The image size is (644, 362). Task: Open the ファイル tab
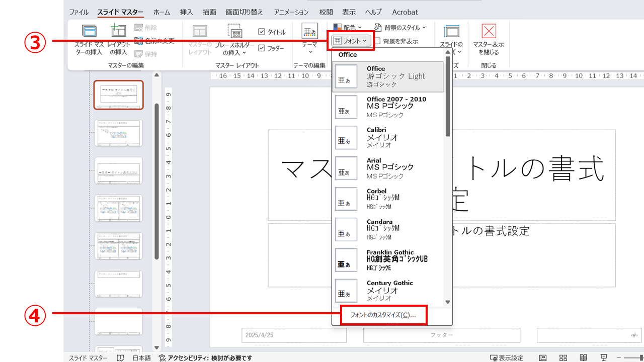tap(78, 12)
